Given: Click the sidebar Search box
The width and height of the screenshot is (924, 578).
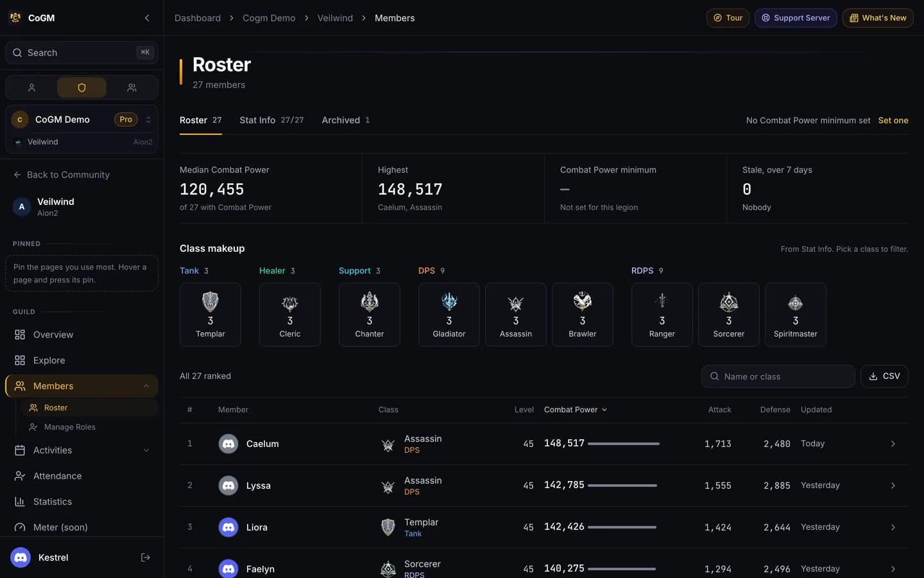Looking at the screenshot, I should 81,53.
